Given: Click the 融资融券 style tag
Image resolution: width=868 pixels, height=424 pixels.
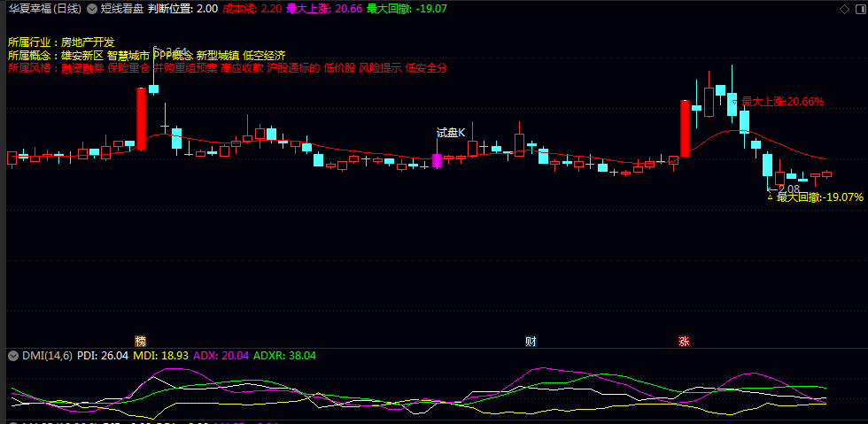Looking at the screenshot, I should click(81, 69).
